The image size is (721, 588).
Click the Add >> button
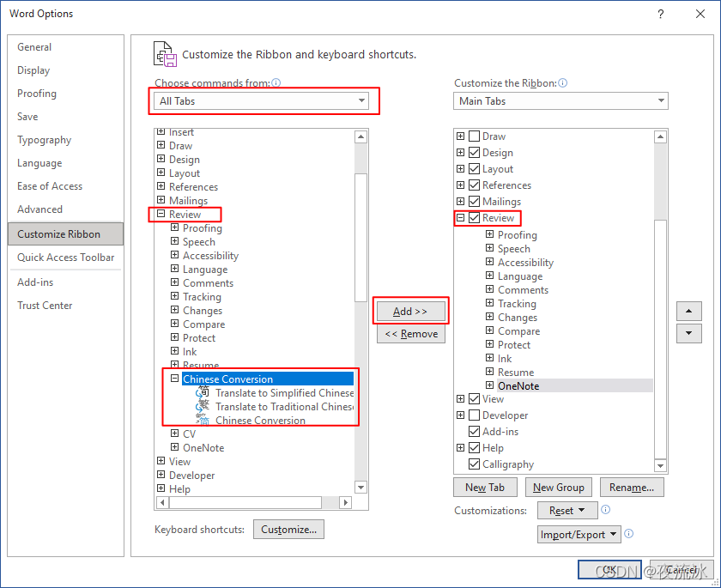410,312
